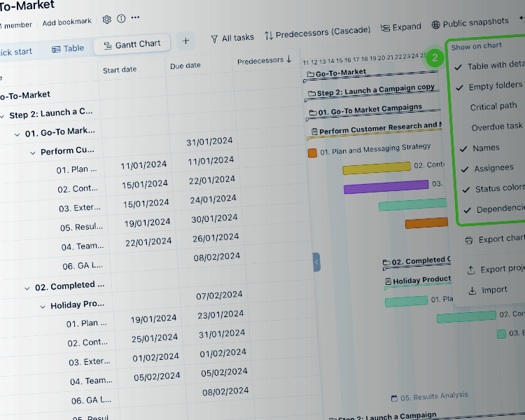Click the info circle icon
This screenshot has width=525, height=420.
[x=121, y=19]
